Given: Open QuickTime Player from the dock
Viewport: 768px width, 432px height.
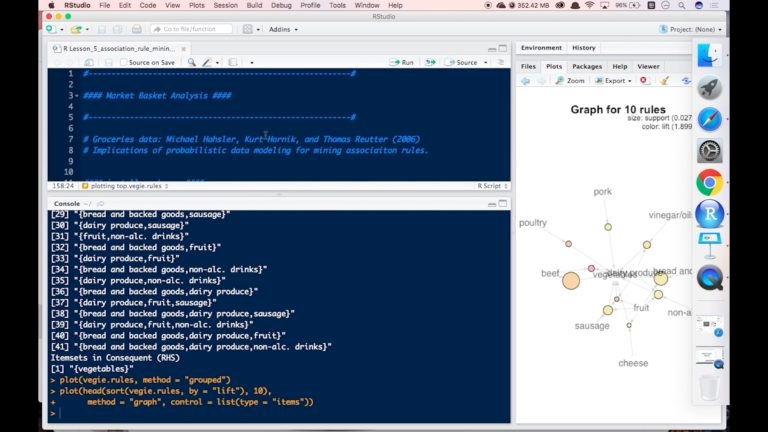Looking at the screenshot, I should [x=709, y=278].
